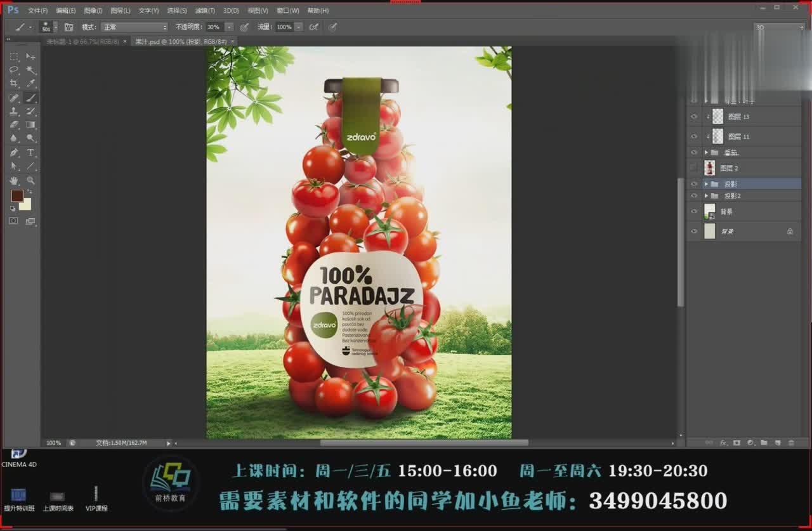The image size is (812, 531).
Task: Toggle pressure for size icon
Action: click(x=332, y=27)
